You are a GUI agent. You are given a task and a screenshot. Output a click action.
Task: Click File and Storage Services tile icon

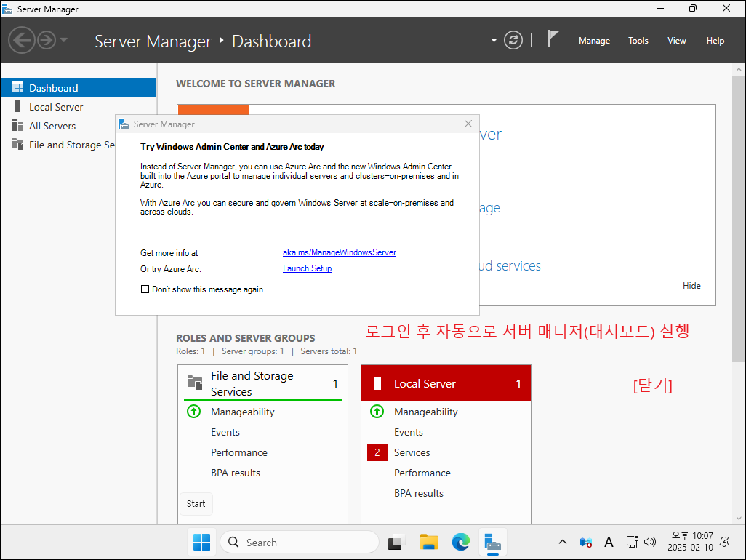[195, 383]
